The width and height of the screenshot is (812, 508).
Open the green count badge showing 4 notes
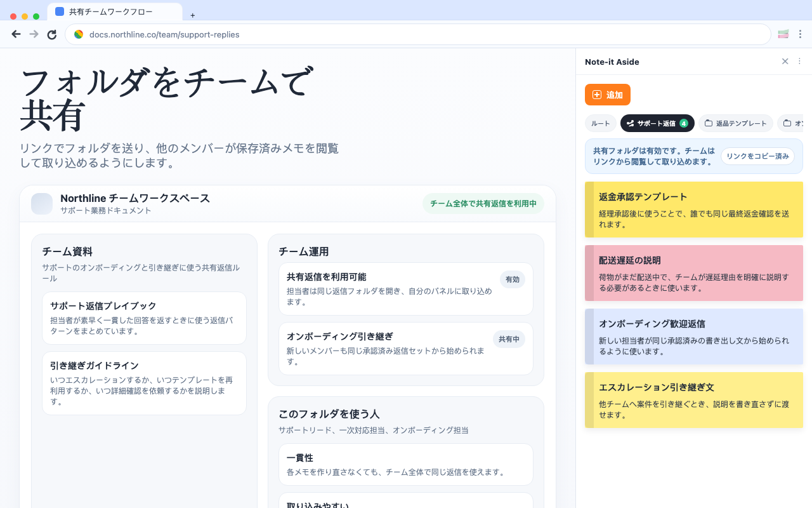(x=685, y=123)
